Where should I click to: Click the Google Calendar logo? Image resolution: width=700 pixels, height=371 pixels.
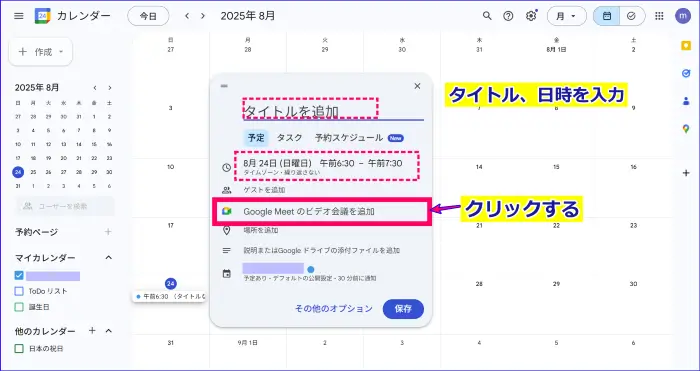coord(42,16)
